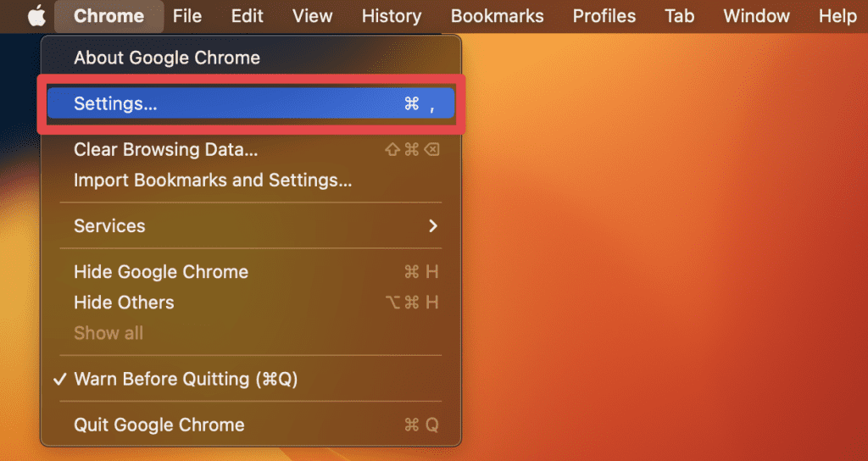Screen dimensions: 868x461
Task: Toggle Warn Before Quitting checkmark
Action: click(x=59, y=379)
